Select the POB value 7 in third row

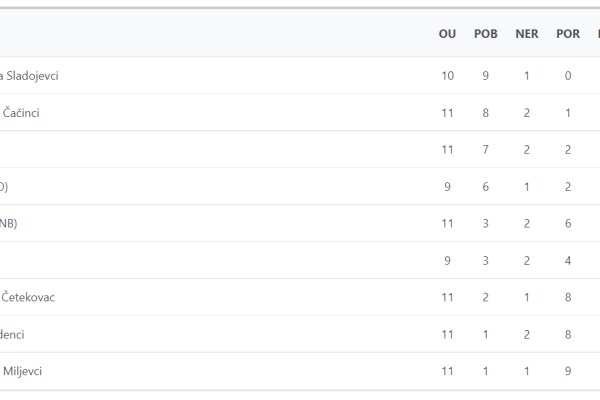coord(486,150)
